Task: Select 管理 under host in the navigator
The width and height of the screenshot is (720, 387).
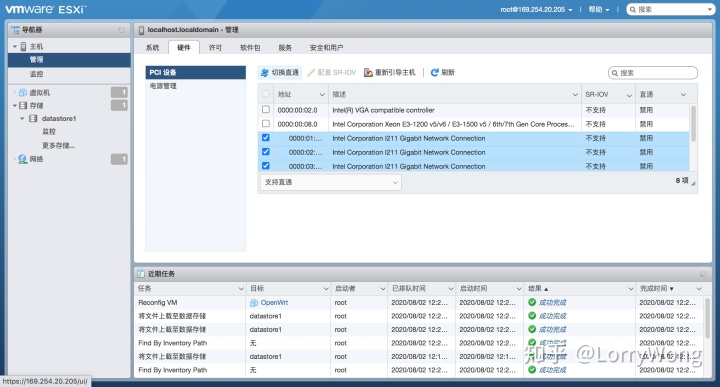Action: [69, 60]
